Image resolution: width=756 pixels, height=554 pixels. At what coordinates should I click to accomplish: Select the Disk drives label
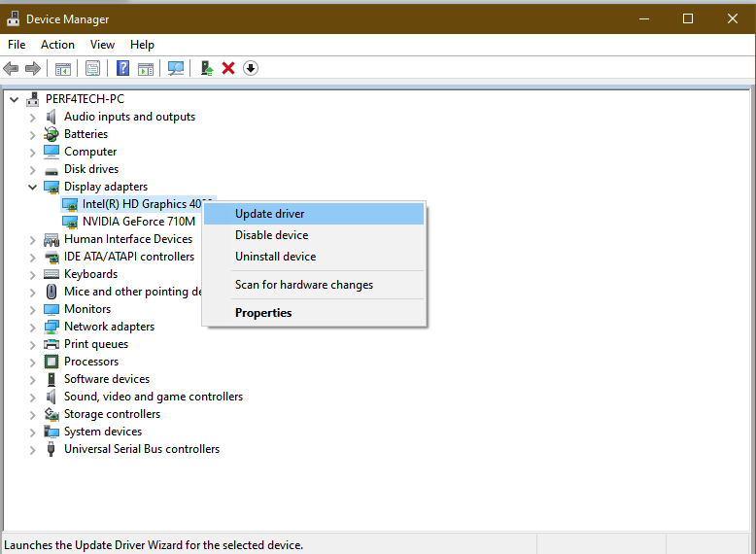[x=91, y=169]
